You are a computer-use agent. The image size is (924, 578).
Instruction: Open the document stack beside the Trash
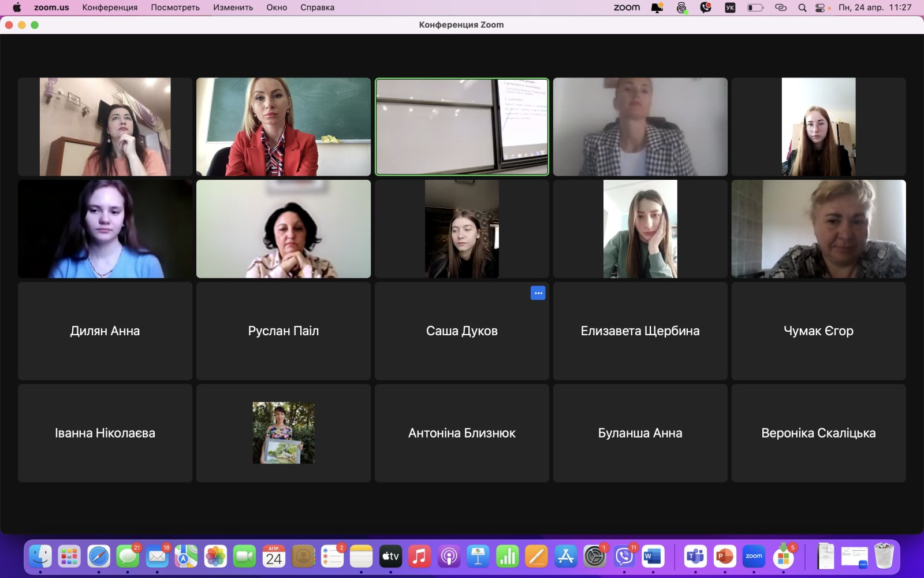(826, 556)
